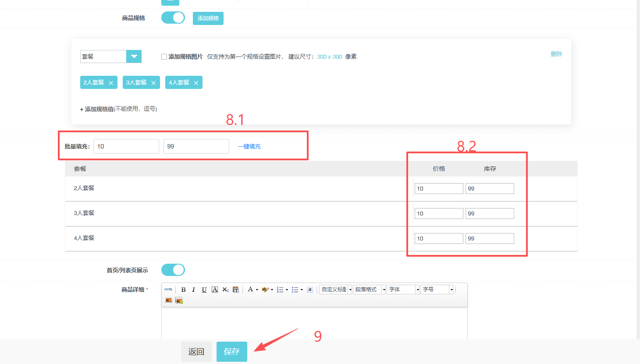The image size is (640, 364).
Task: Switch to HTML source view
Action: 168,290
